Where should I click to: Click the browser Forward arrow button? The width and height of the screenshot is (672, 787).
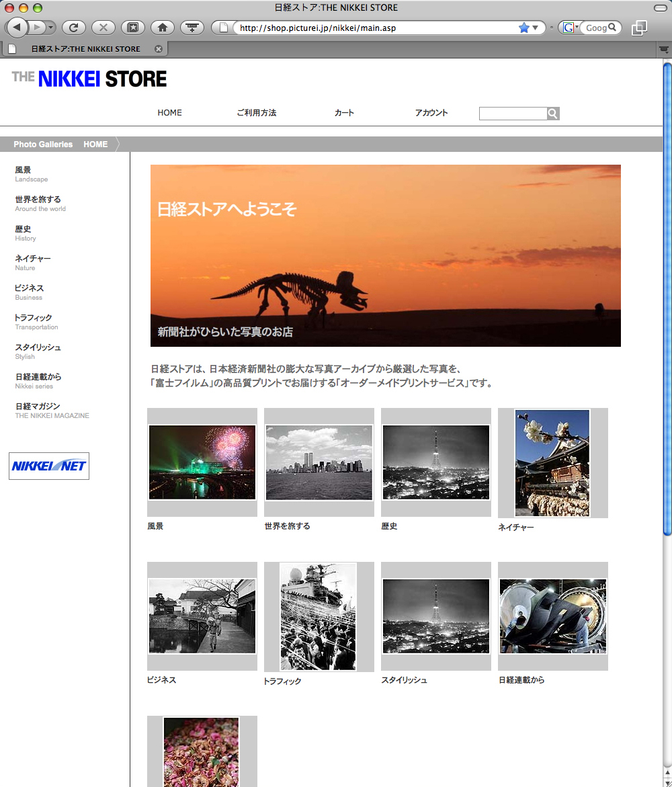coord(37,27)
